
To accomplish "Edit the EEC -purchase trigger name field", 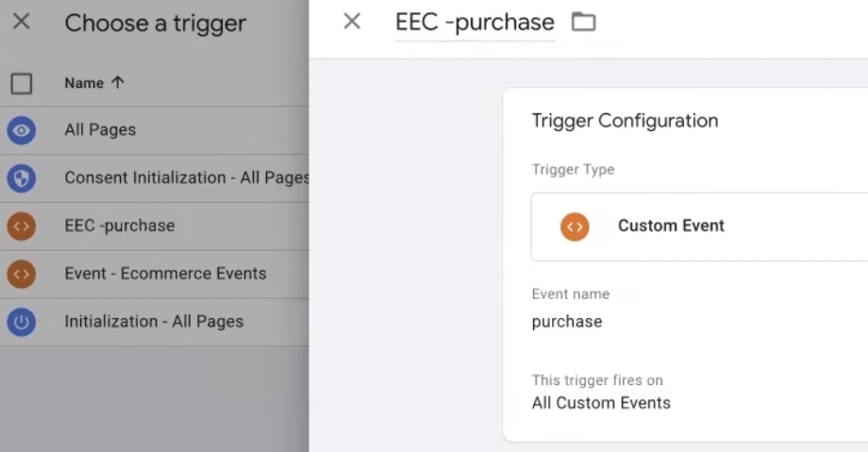I will pos(475,23).
